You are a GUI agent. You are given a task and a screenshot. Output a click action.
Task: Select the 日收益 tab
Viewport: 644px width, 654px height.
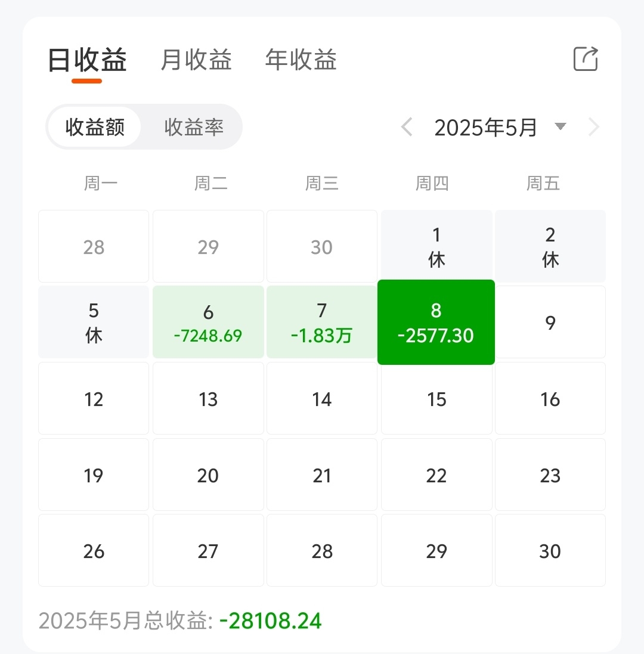(x=86, y=60)
